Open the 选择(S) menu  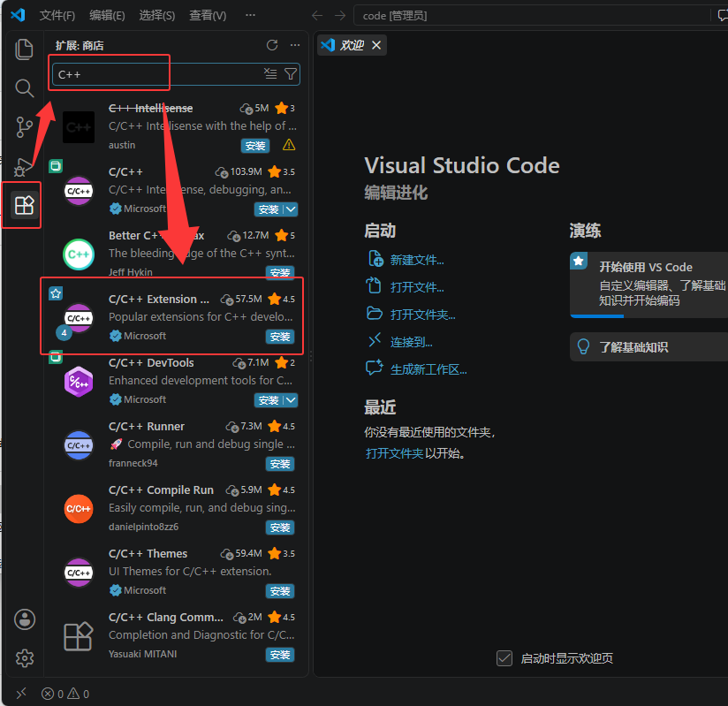click(x=157, y=16)
